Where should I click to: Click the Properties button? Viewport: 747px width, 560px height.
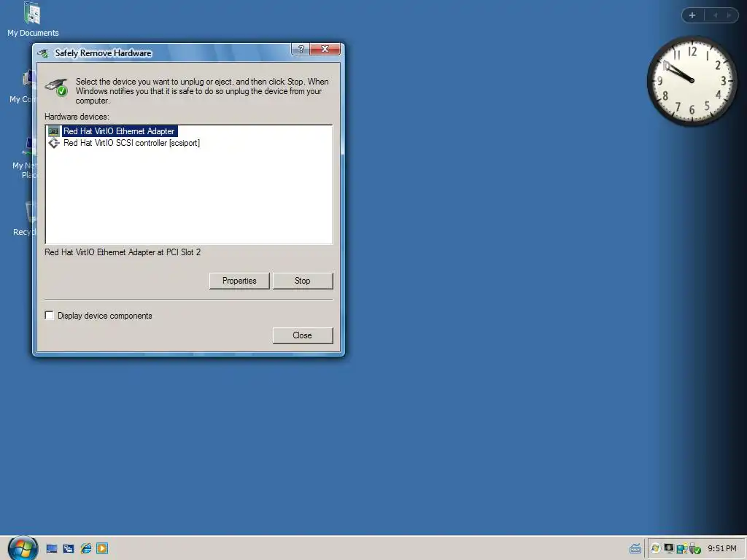click(x=239, y=281)
